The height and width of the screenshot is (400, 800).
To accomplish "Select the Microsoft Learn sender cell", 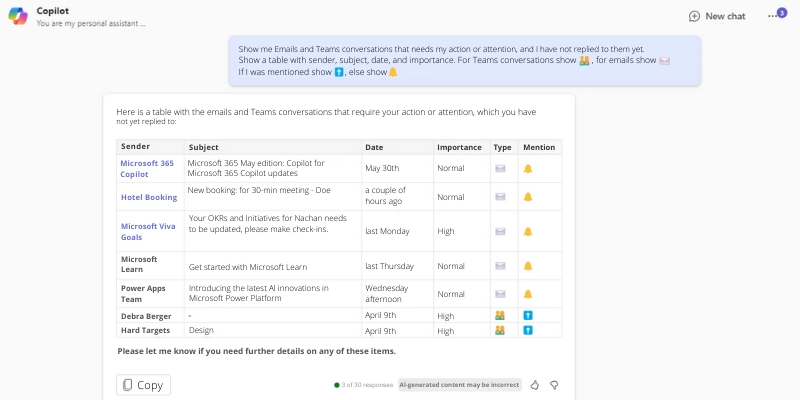I will coord(150,265).
